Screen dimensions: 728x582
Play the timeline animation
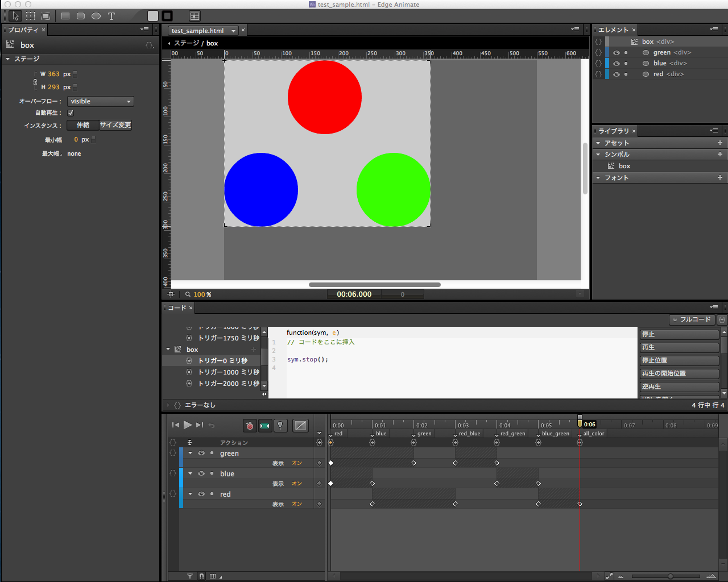[x=187, y=425]
